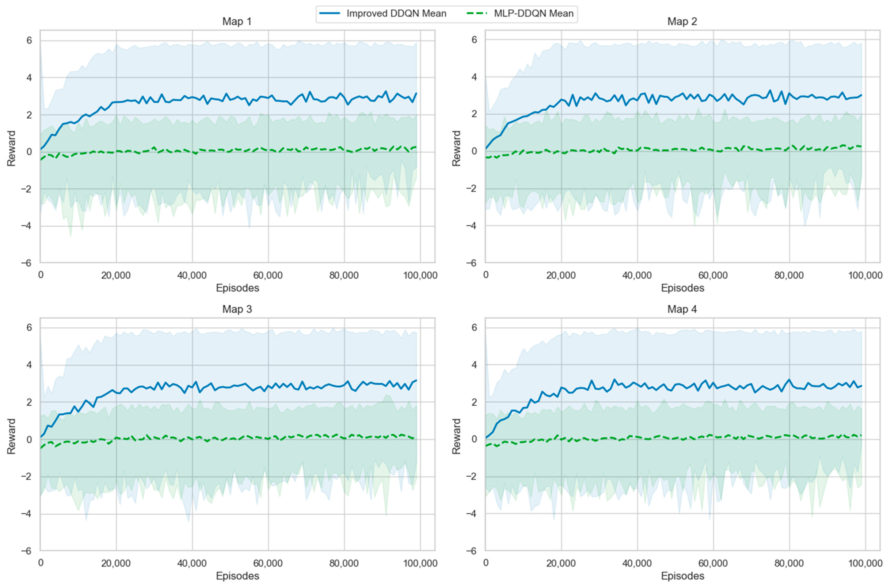Click the Reward y-axis label of Map 3
Image resolution: width=888 pixels, height=588 pixels.
pyautogui.click(x=11, y=437)
